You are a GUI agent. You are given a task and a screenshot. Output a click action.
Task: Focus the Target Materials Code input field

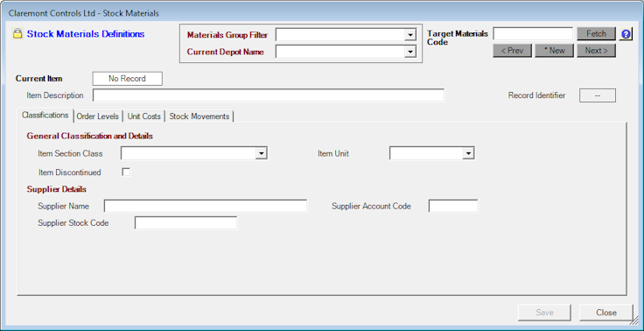533,34
